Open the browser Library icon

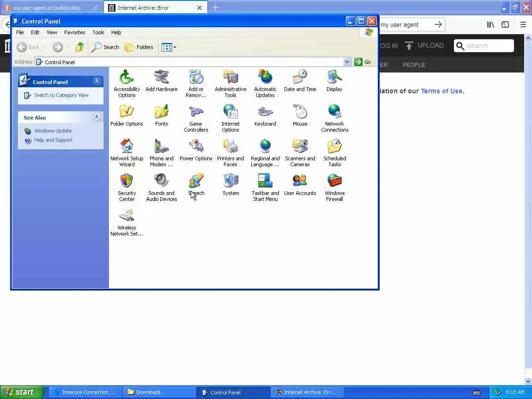[490, 24]
